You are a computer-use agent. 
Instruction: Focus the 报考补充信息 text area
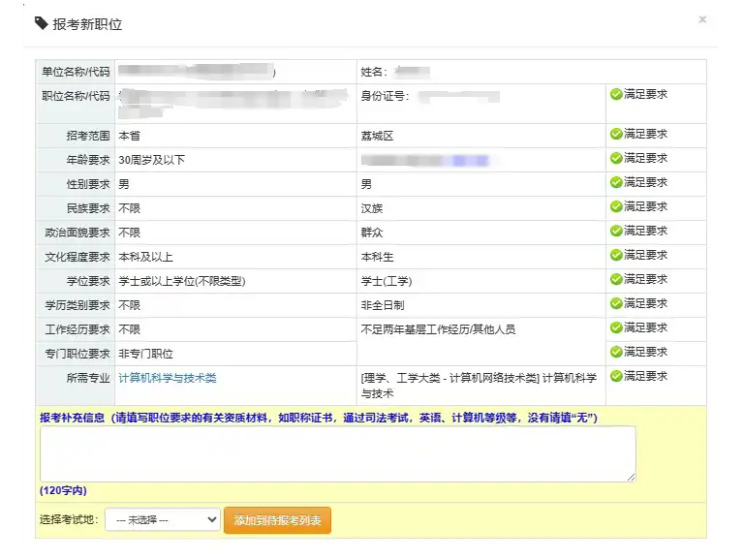click(337, 453)
